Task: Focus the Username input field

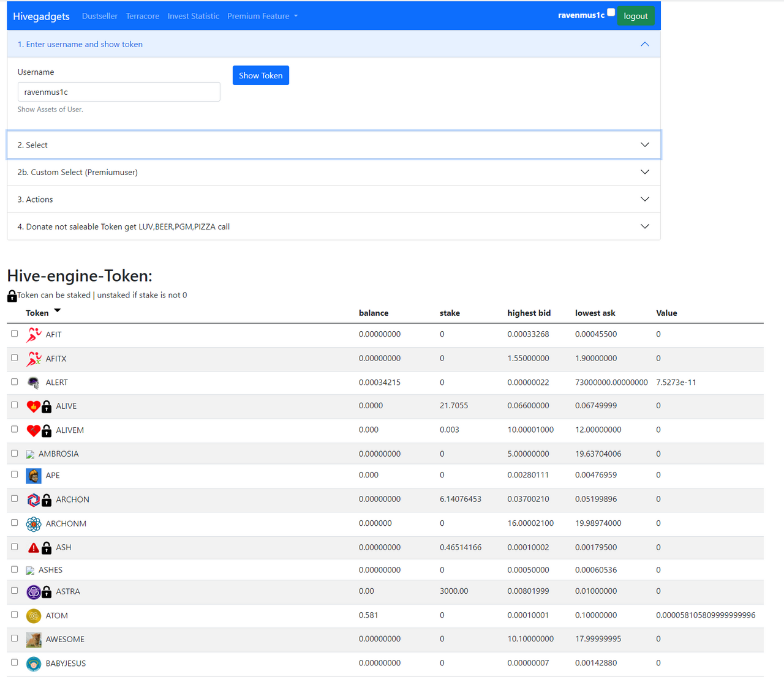Action: [119, 92]
